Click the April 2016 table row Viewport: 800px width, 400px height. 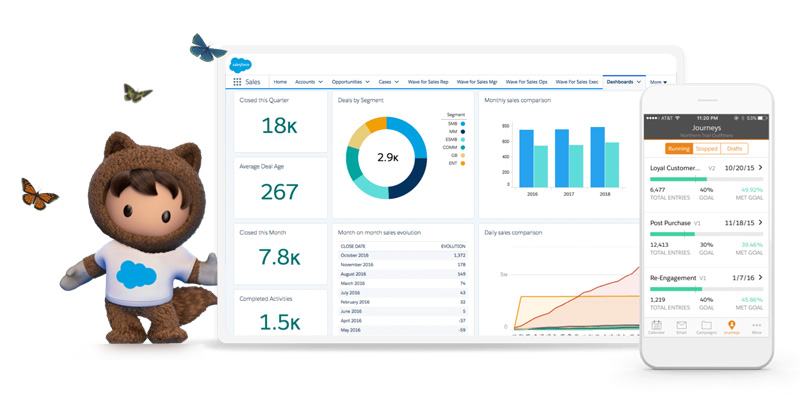pos(403,320)
